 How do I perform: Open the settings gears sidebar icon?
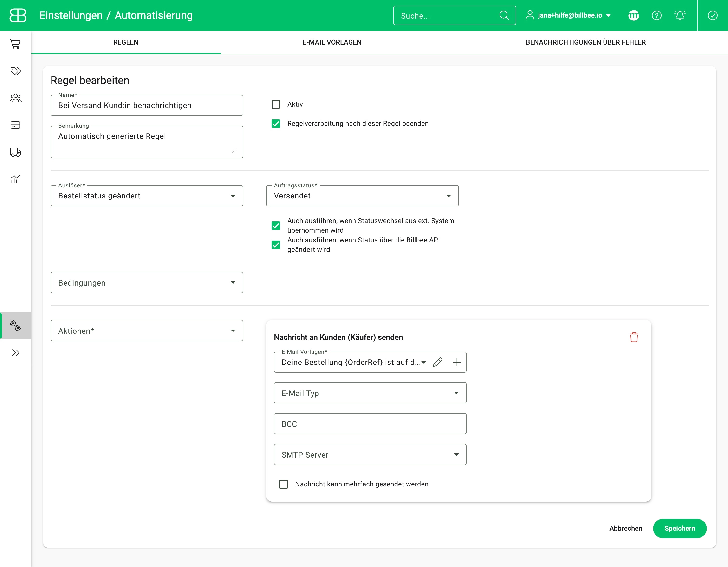15,325
